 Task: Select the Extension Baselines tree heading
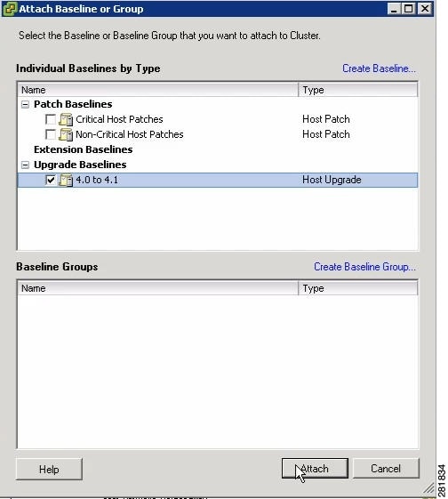(83, 149)
